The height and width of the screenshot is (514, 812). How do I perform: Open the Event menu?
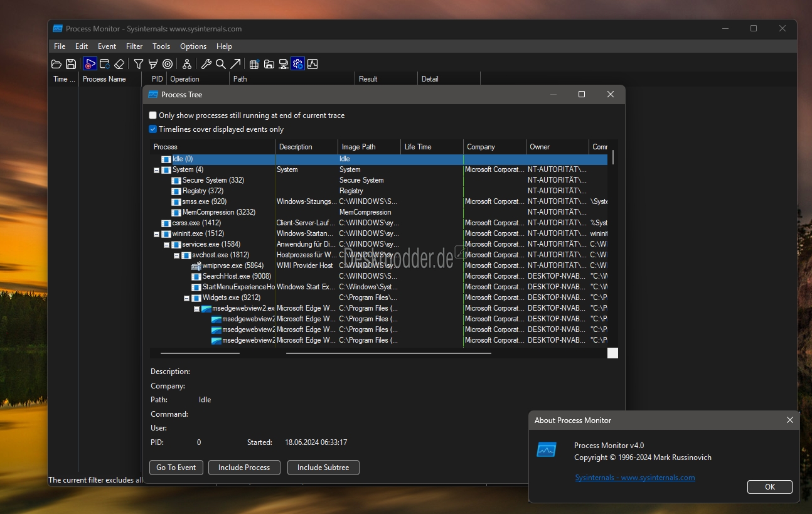click(107, 46)
